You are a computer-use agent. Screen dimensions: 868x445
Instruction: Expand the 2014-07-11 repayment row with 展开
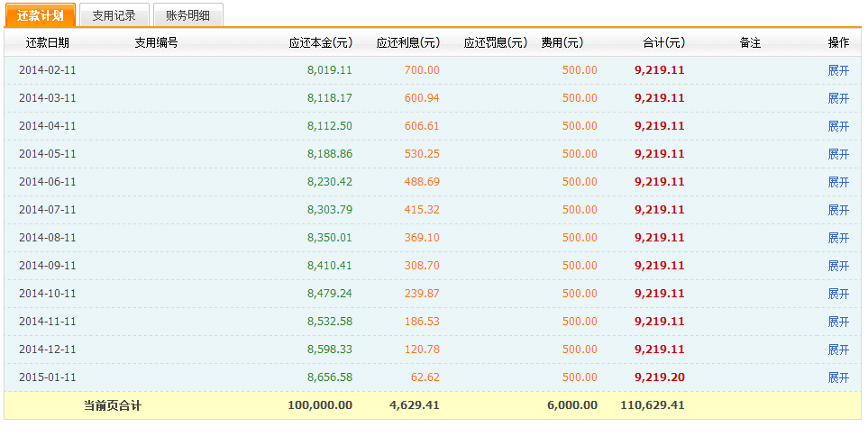point(838,210)
